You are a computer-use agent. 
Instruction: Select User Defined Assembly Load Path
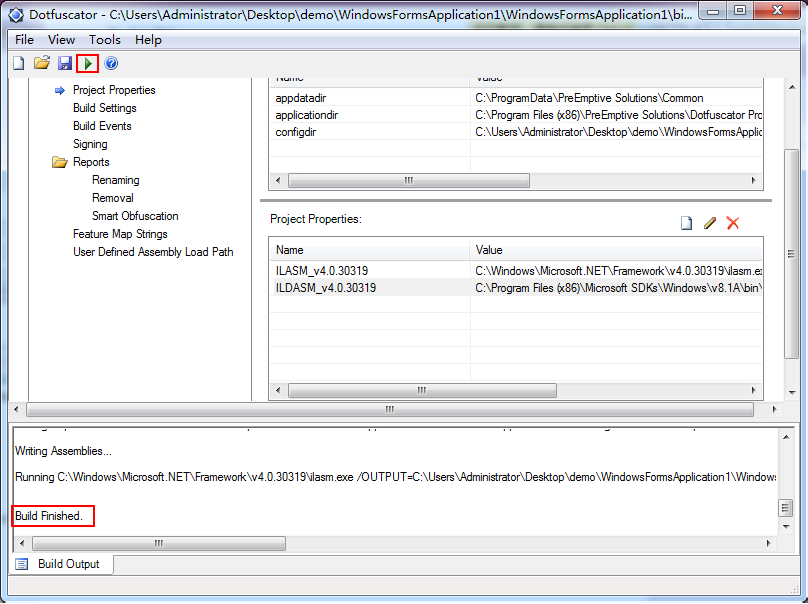(x=153, y=253)
